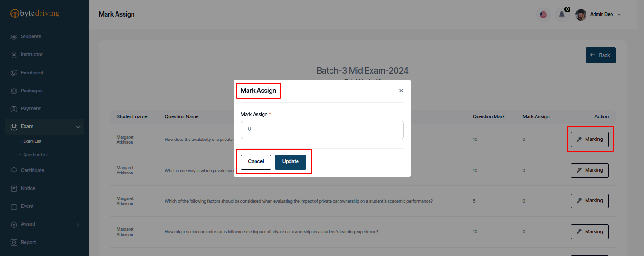644x256 pixels.
Task: Select Question List submenu item
Action: click(x=35, y=155)
